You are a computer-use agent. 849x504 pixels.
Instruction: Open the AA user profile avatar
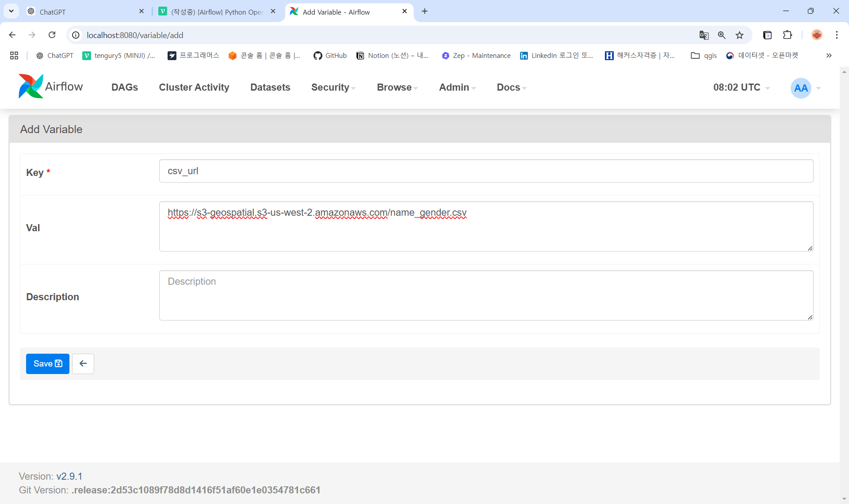(800, 88)
